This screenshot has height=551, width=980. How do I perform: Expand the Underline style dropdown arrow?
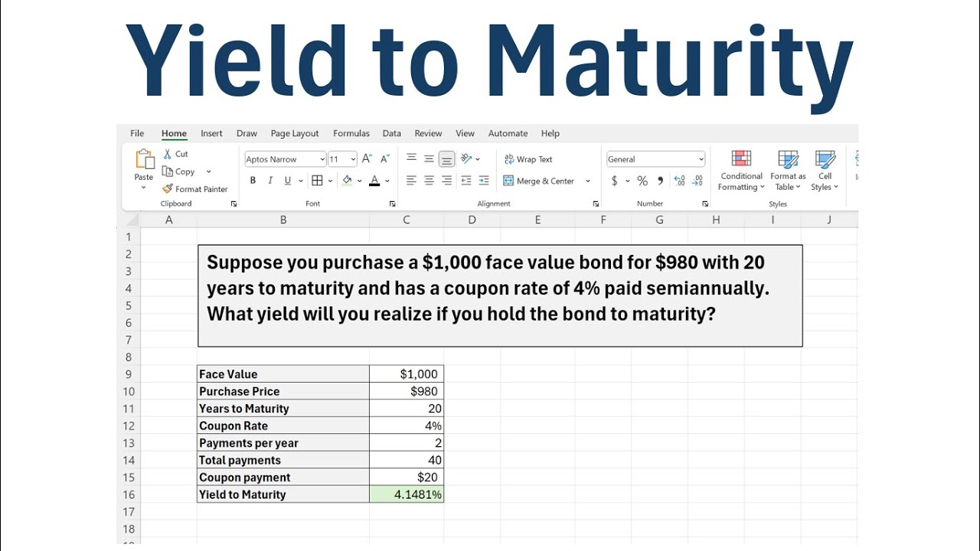[x=300, y=181]
